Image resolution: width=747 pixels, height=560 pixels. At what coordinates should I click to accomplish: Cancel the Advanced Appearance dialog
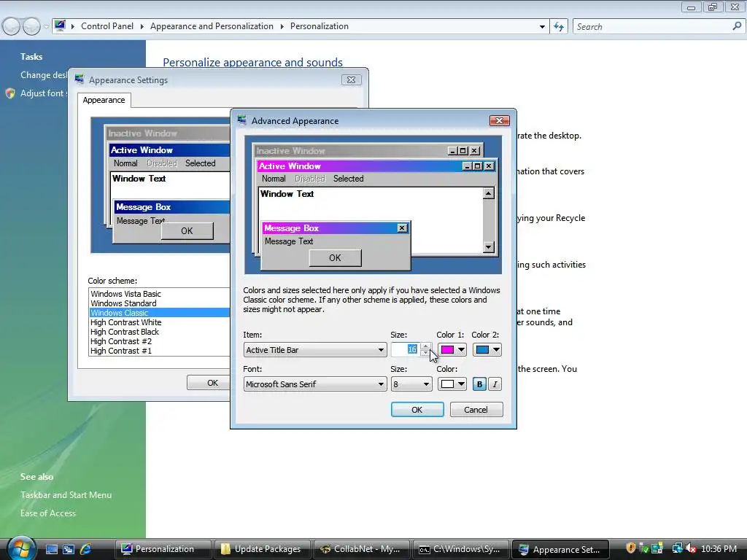476,410
